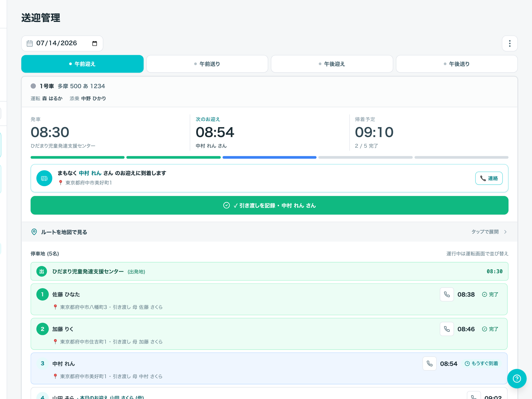Switch to the 午前送り tab
This screenshot has width=532, height=399.
point(207,64)
